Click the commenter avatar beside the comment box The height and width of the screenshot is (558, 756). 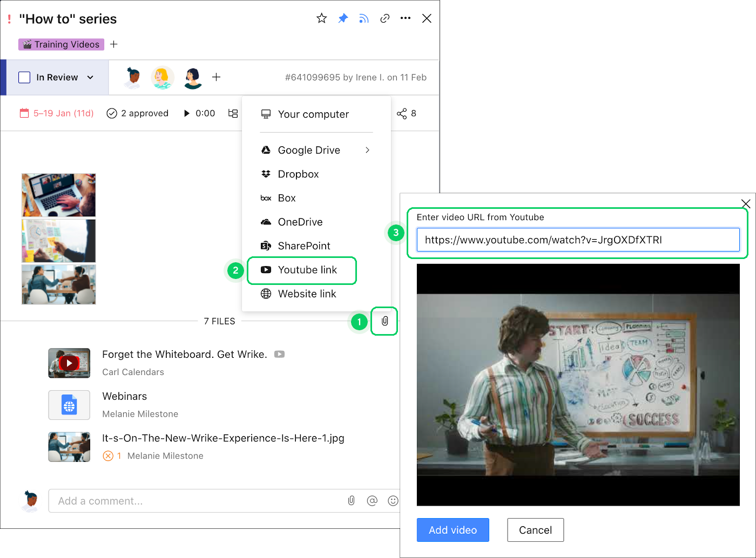tap(31, 501)
